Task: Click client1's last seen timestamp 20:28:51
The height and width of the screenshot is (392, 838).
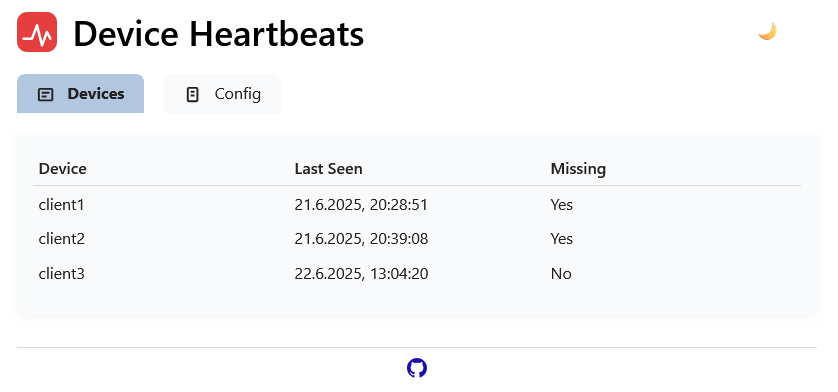Action: [x=361, y=204]
